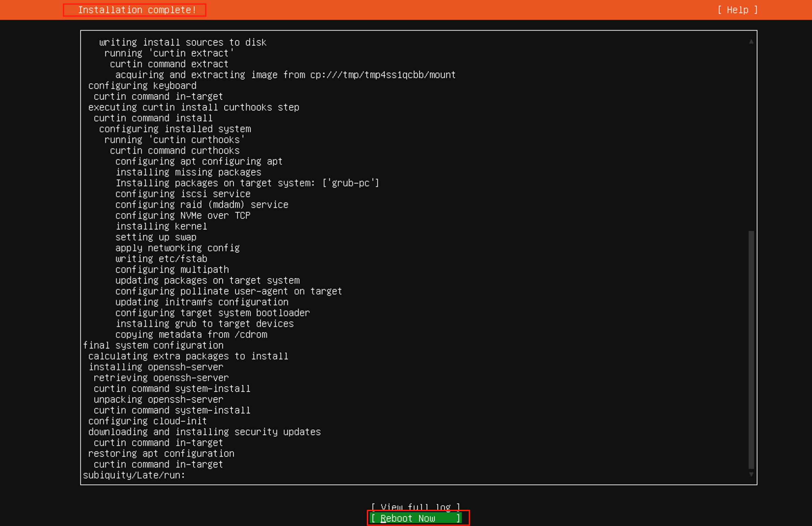Select the 'installing kernel' log line

coord(161,226)
